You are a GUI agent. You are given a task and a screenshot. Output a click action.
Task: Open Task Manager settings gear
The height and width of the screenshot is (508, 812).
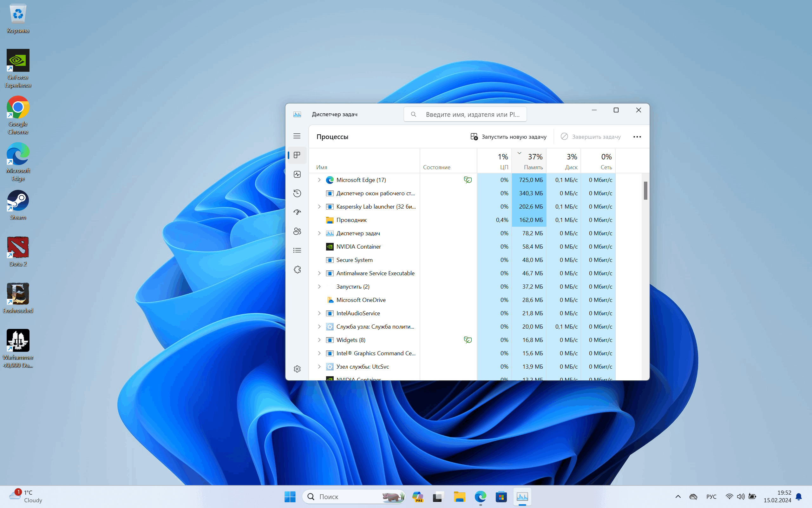tap(297, 369)
